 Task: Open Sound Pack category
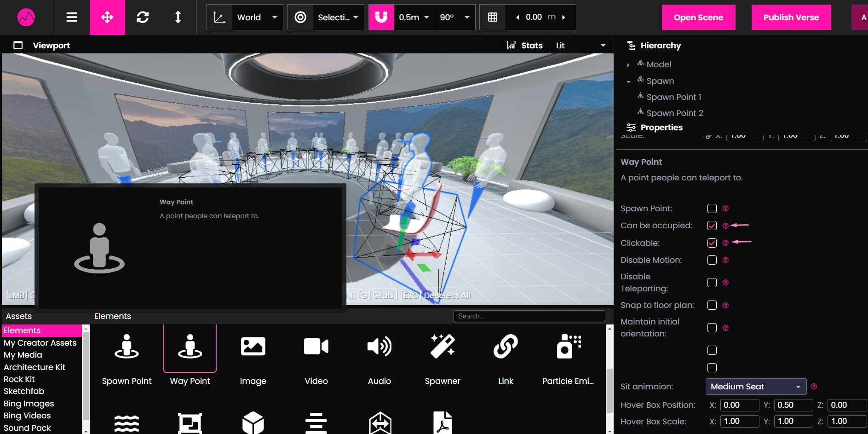28,428
